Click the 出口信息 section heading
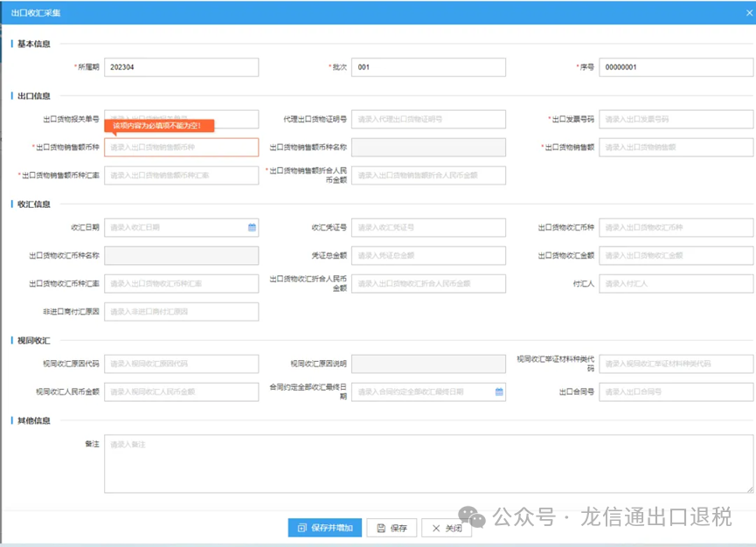The width and height of the screenshot is (756, 547). [34, 96]
